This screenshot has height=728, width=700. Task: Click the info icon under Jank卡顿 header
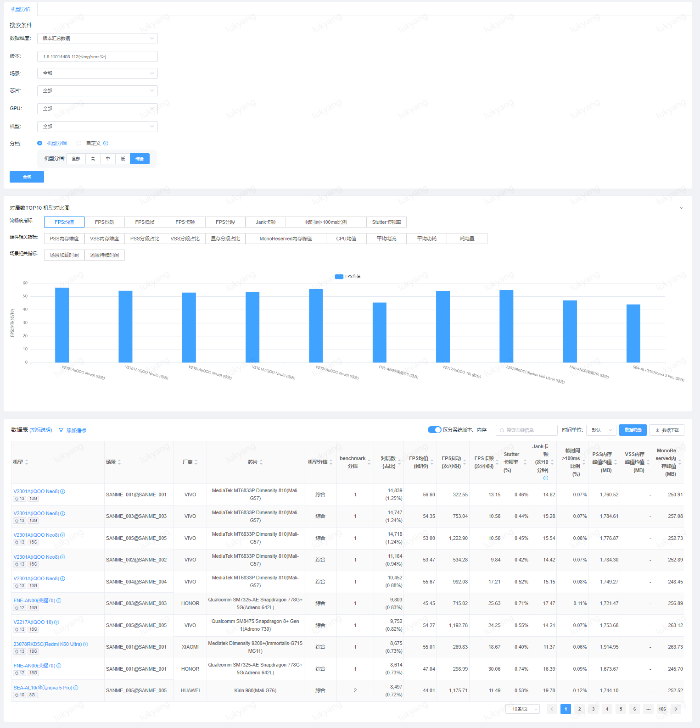point(546,478)
